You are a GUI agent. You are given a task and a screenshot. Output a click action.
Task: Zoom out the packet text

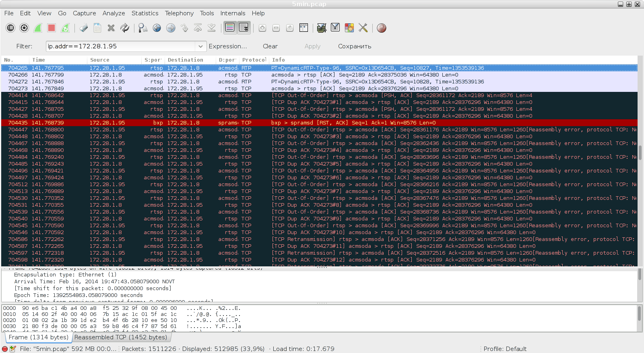pos(276,28)
